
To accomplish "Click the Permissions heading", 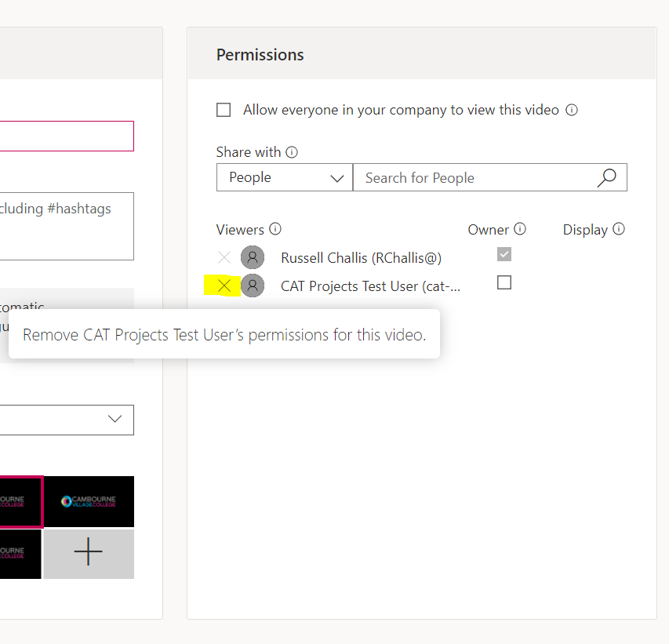I will click(x=260, y=55).
